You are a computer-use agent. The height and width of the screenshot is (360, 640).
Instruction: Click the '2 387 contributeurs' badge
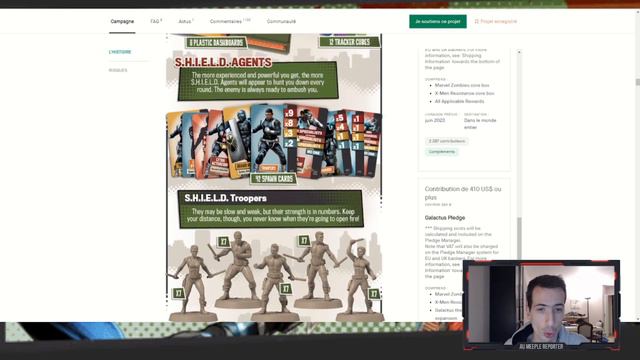coord(447,141)
